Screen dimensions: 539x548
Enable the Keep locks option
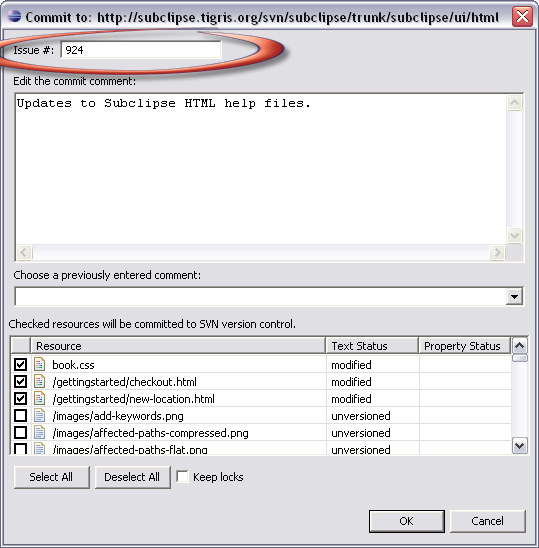click(x=182, y=477)
